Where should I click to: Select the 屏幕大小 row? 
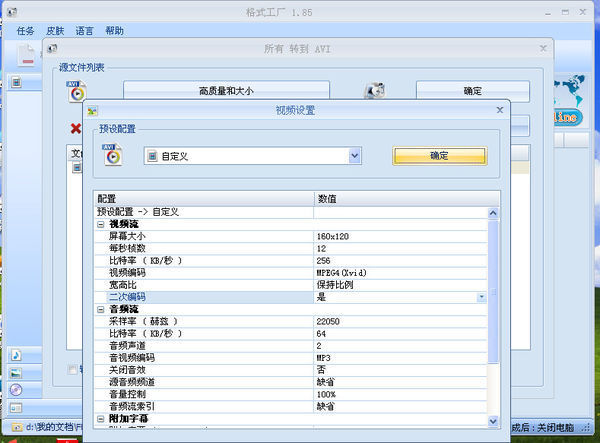tap(291, 236)
